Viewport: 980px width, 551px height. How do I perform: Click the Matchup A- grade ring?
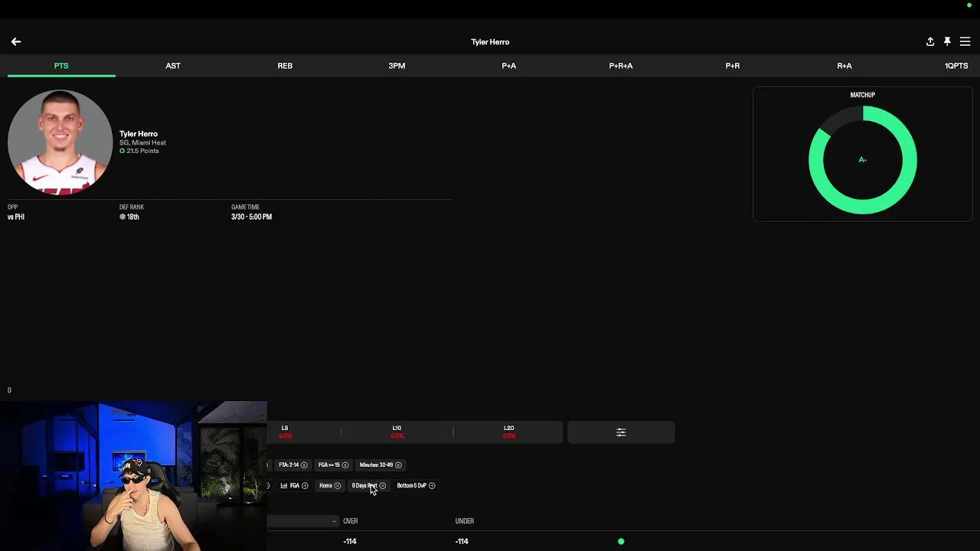click(863, 160)
